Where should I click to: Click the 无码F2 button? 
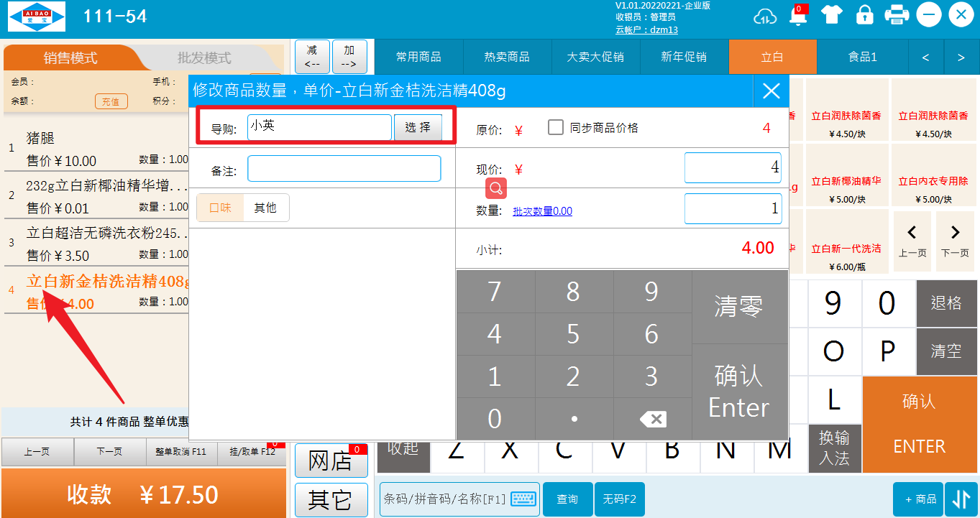click(x=620, y=499)
